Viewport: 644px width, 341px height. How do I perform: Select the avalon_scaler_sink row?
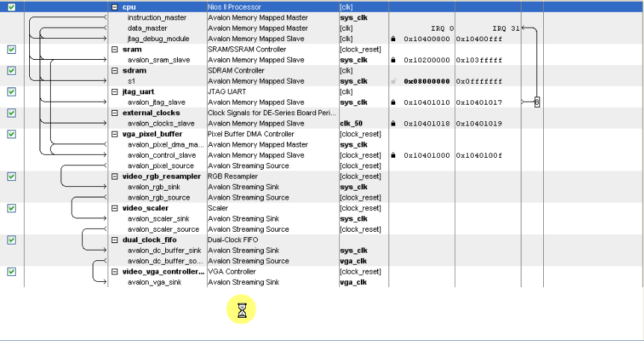point(158,219)
